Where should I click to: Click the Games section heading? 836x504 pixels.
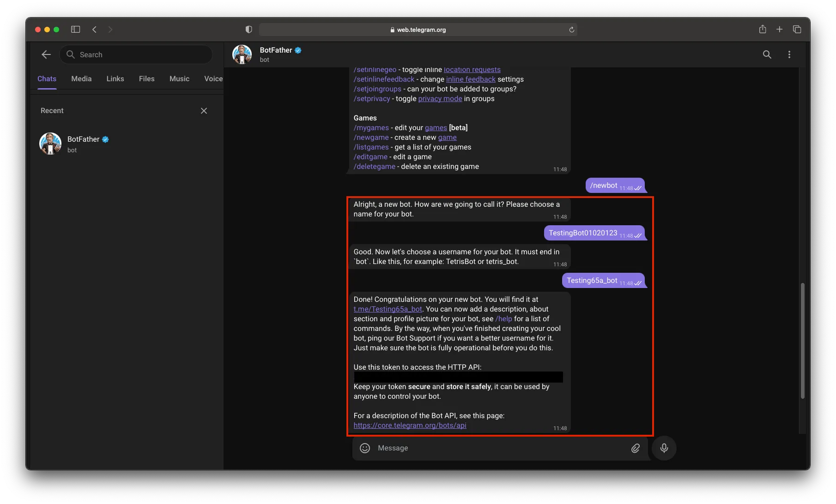tap(365, 118)
